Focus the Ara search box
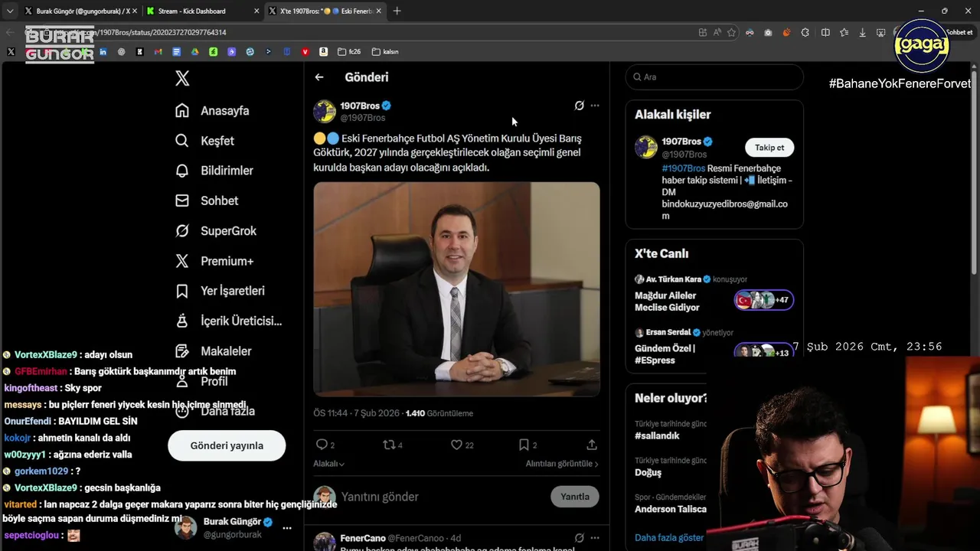Screen dimensions: 980x551 (x=714, y=77)
